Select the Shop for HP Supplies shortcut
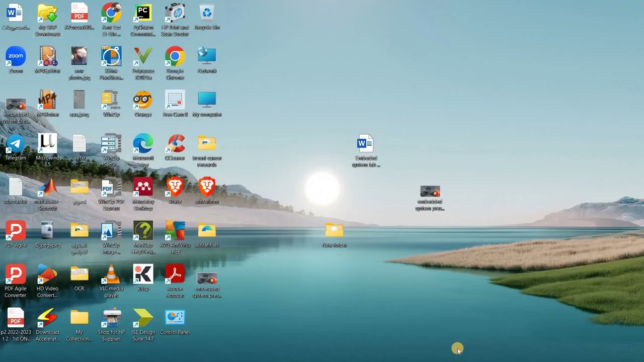 pyautogui.click(x=111, y=325)
